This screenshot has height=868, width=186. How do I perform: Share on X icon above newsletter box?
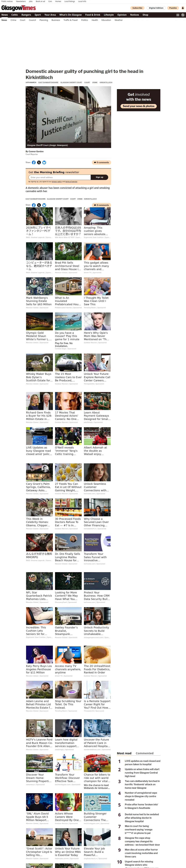[x=39, y=162]
